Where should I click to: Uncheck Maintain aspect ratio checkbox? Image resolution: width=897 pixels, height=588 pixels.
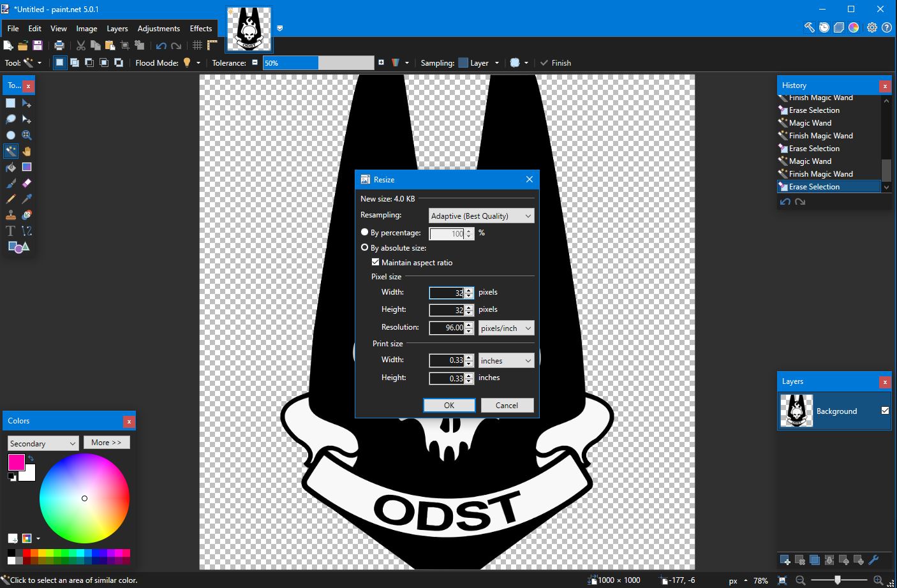(375, 262)
